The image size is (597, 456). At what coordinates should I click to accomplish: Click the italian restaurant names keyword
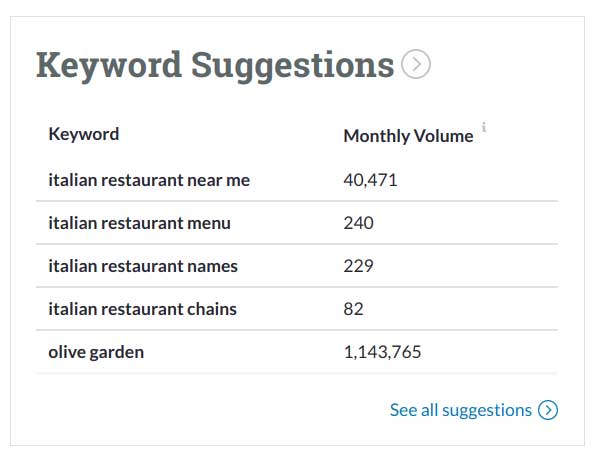143,266
